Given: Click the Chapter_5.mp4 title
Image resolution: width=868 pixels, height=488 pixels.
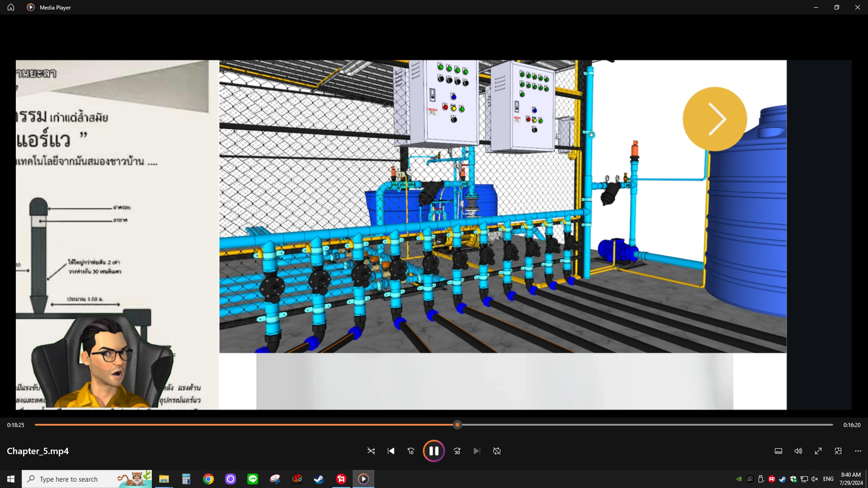Looking at the screenshot, I should click(x=38, y=451).
